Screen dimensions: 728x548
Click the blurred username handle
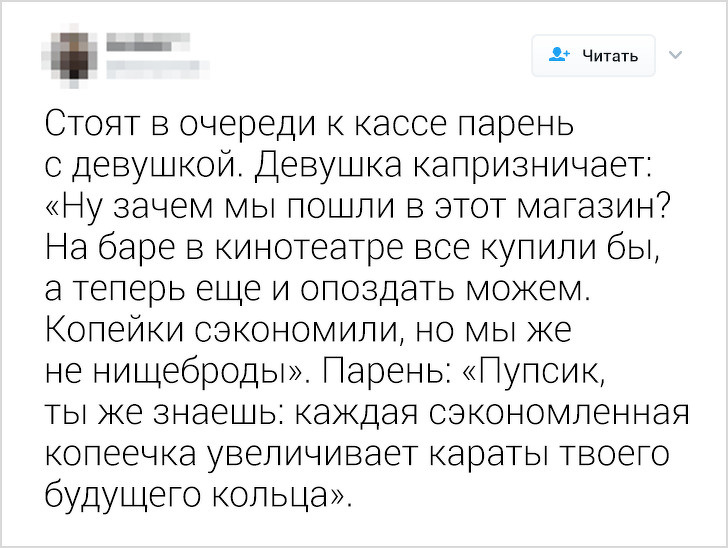click(146, 68)
